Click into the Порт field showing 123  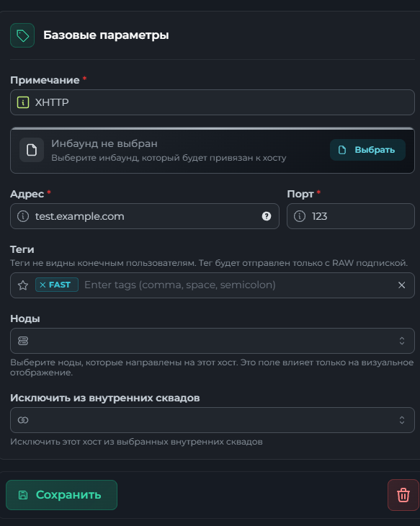351,216
